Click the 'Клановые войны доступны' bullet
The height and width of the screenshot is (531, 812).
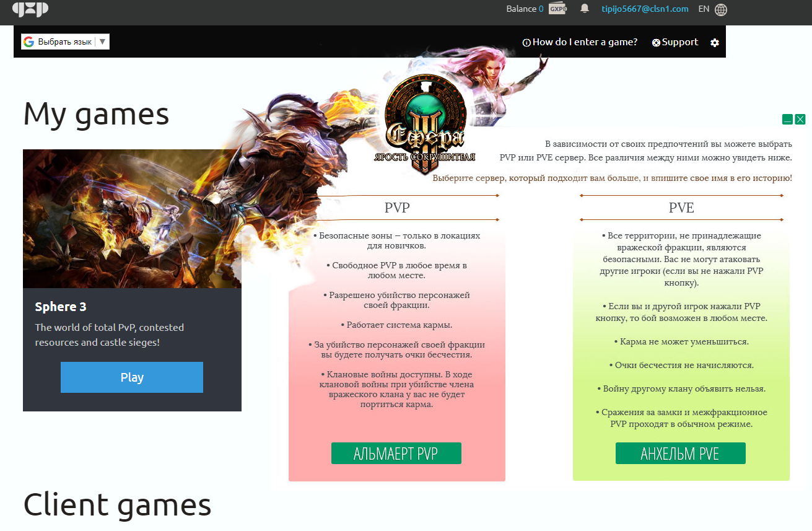click(x=396, y=389)
